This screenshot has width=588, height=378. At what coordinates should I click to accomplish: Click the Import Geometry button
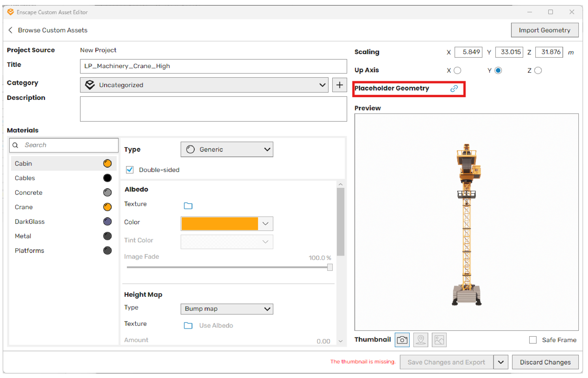coord(544,30)
